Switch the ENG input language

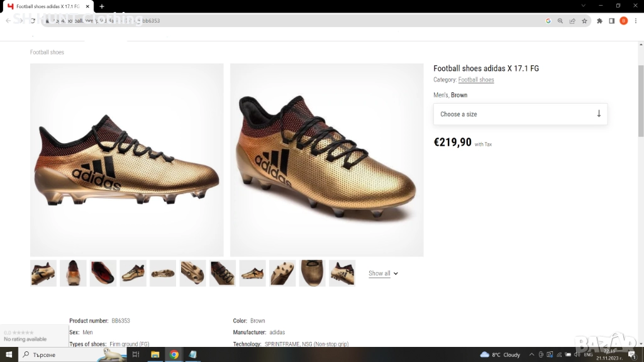tap(589, 354)
